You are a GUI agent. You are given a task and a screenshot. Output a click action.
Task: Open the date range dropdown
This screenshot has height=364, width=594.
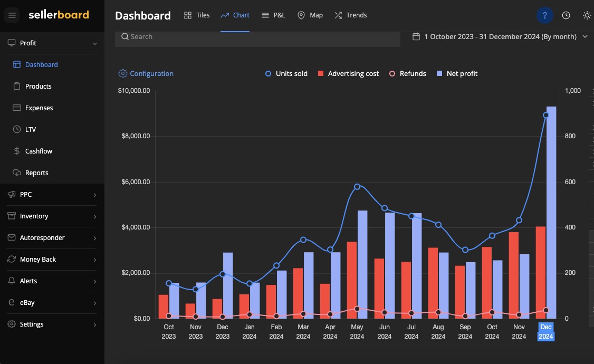(500, 36)
